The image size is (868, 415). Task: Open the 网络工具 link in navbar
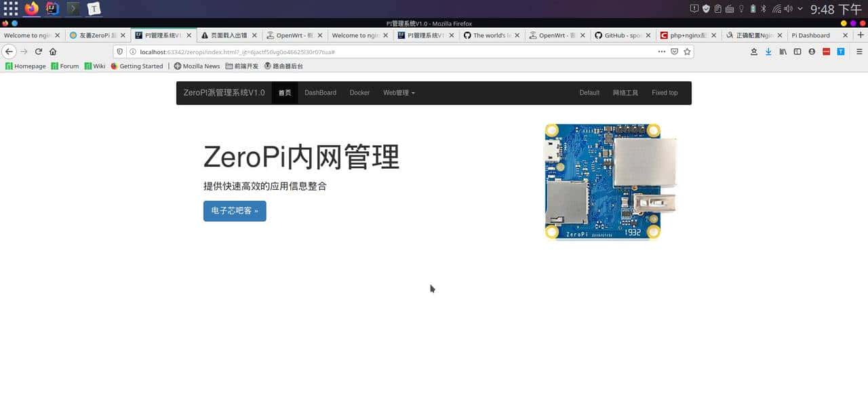(625, 93)
